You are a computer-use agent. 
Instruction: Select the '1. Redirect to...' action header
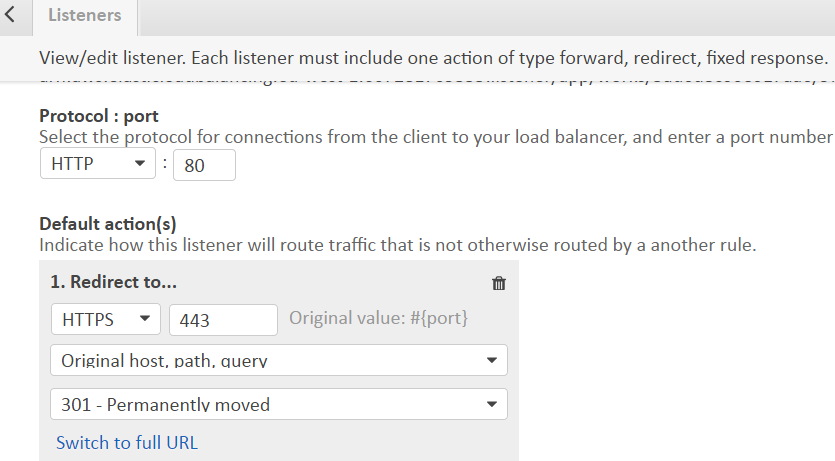(x=113, y=282)
